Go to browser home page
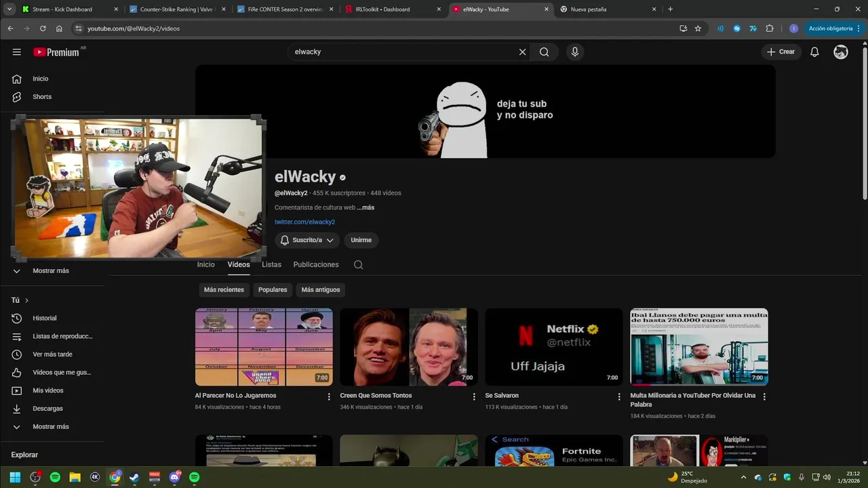The width and height of the screenshot is (868, 488). [59, 28]
